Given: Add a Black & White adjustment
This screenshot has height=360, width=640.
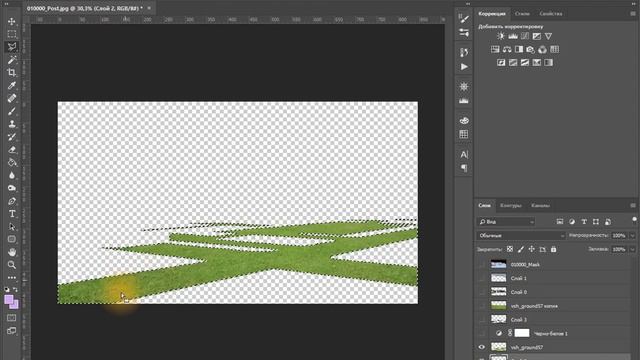Looking at the screenshot, I should coord(518,49).
